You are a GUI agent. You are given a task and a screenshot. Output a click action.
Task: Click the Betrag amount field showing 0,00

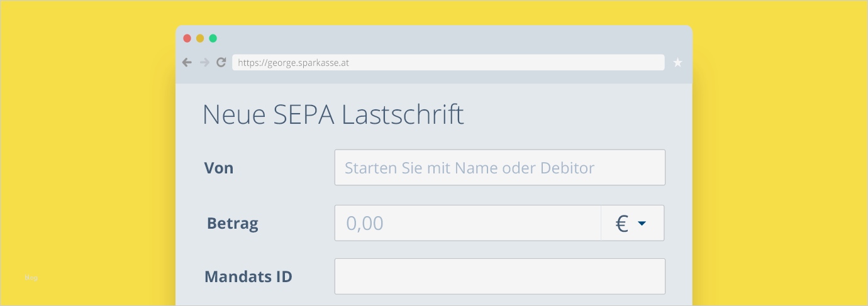click(x=467, y=223)
